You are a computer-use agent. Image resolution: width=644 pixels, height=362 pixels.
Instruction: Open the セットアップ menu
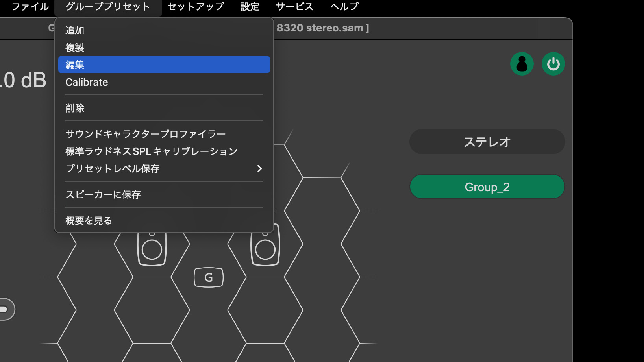tap(195, 6)
